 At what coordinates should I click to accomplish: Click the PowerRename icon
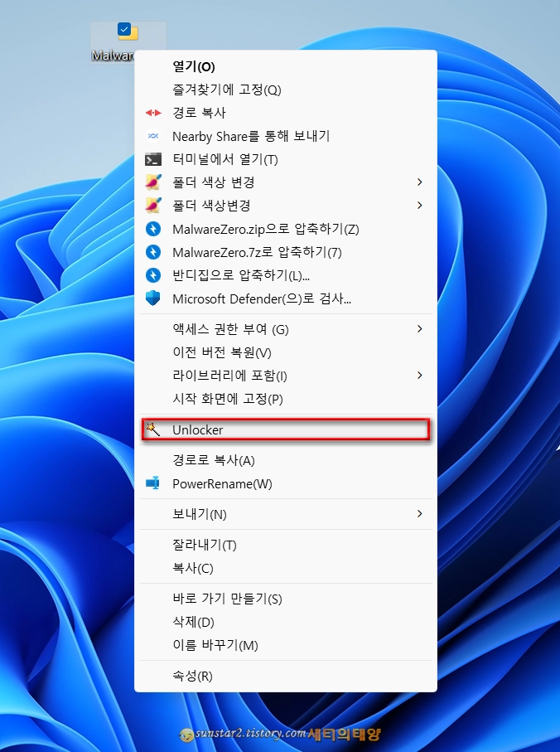coord(152,483)
